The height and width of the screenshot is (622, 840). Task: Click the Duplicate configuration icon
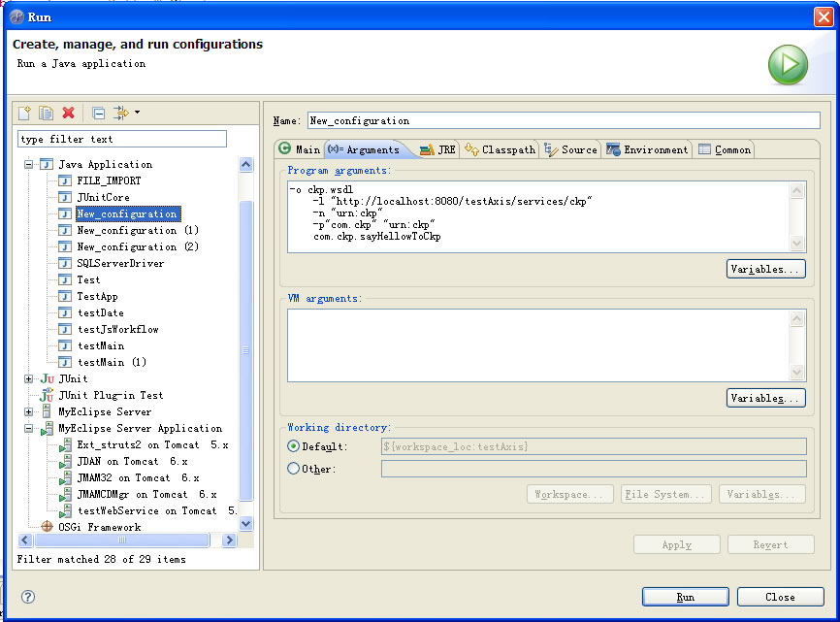pyautogui.click(x=46, y=113)
